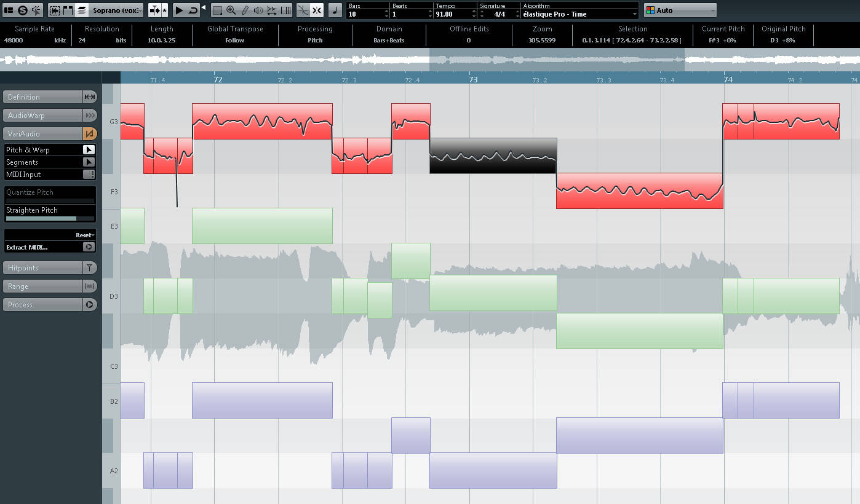This screenshot has width=860, height=504.
Task: Toggle Audition Loop button
Action: (193, 10)
